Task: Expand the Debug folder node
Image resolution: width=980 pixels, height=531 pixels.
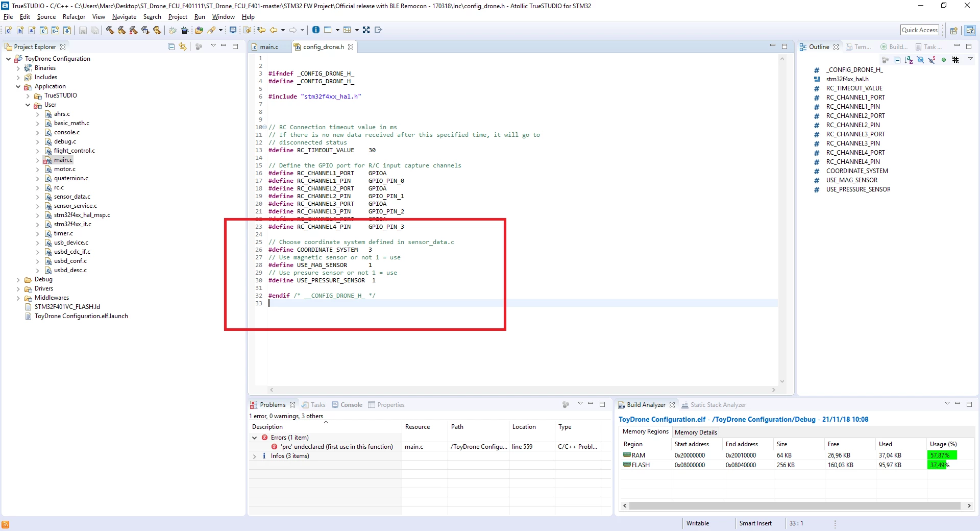Action: (18, 279)
